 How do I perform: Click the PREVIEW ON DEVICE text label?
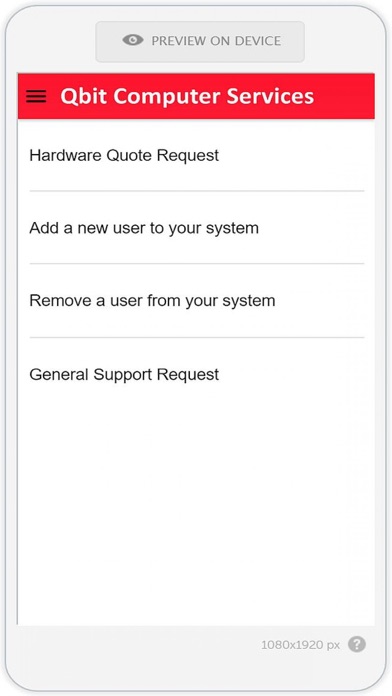click(216, 41)
